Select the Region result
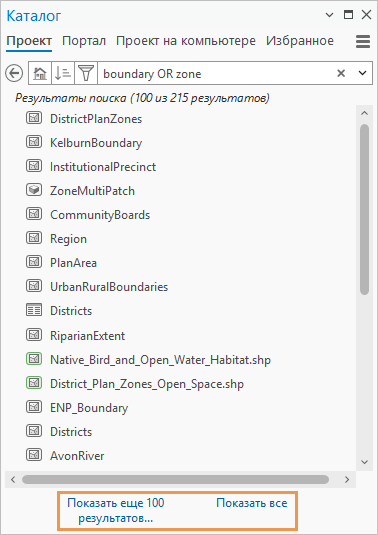This screenshot has height=535, width=378. click(68, 239)
